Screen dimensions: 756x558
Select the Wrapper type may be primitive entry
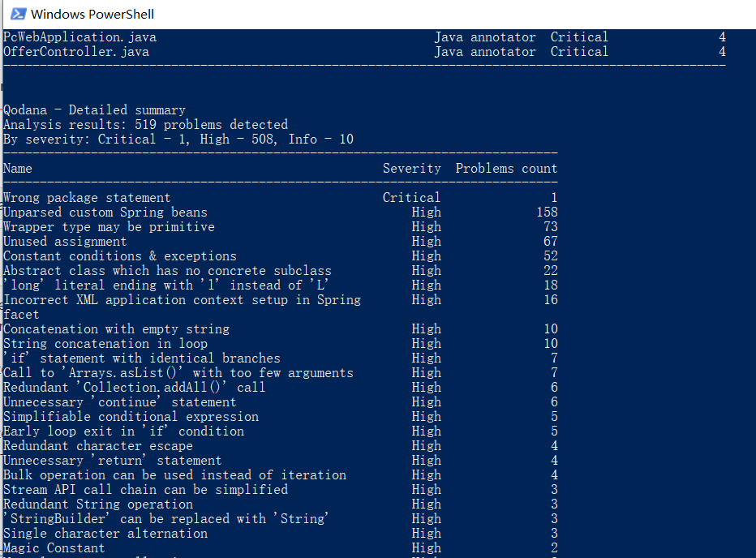click(110, 226)
